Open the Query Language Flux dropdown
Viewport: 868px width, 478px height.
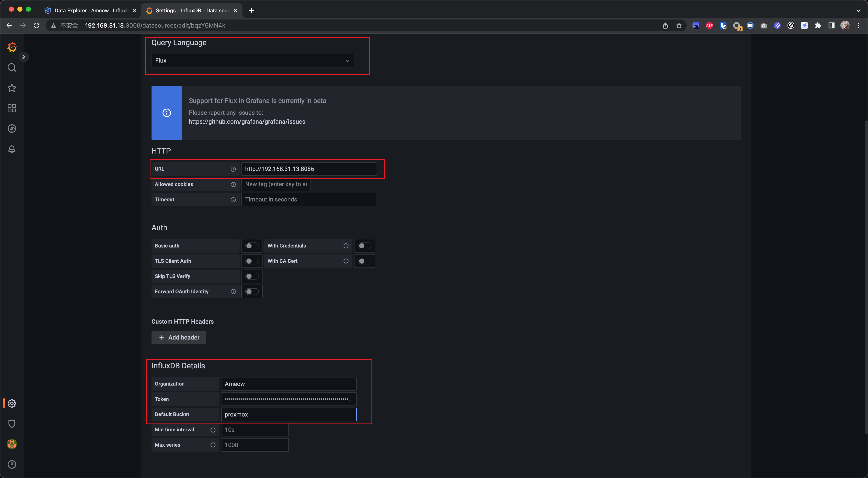click(x=253, y=61)
